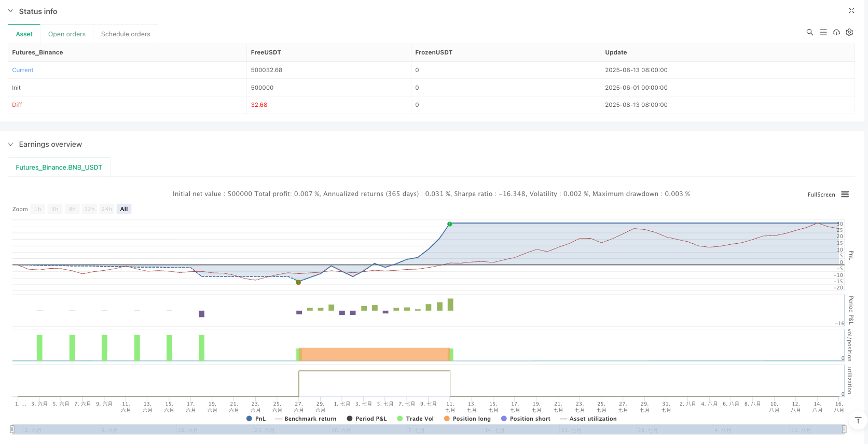Click the collapse arrows icon in Status info header
The width and height of the screenshot is (868, 444).
(x=851, y=11)
